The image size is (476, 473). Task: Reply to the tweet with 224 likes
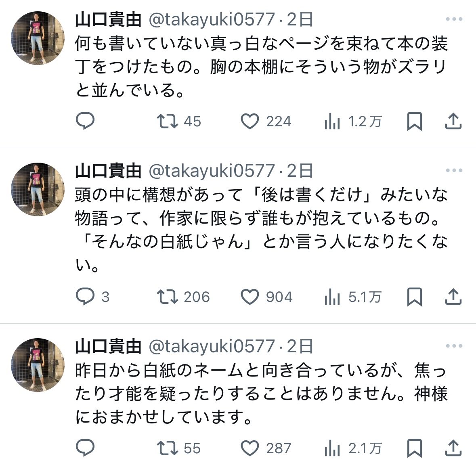point(85,121)
